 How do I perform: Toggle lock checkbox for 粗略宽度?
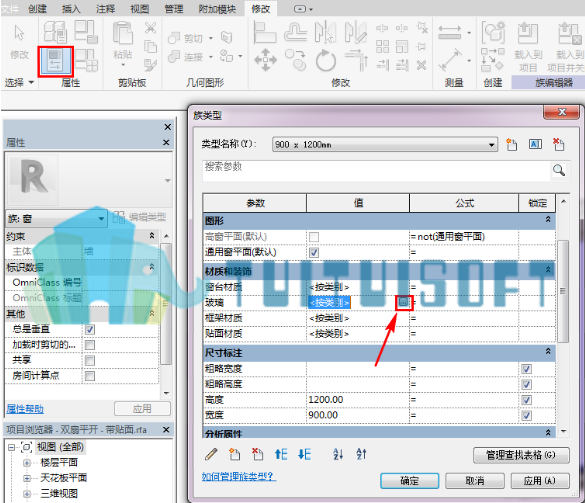[526, 369]
